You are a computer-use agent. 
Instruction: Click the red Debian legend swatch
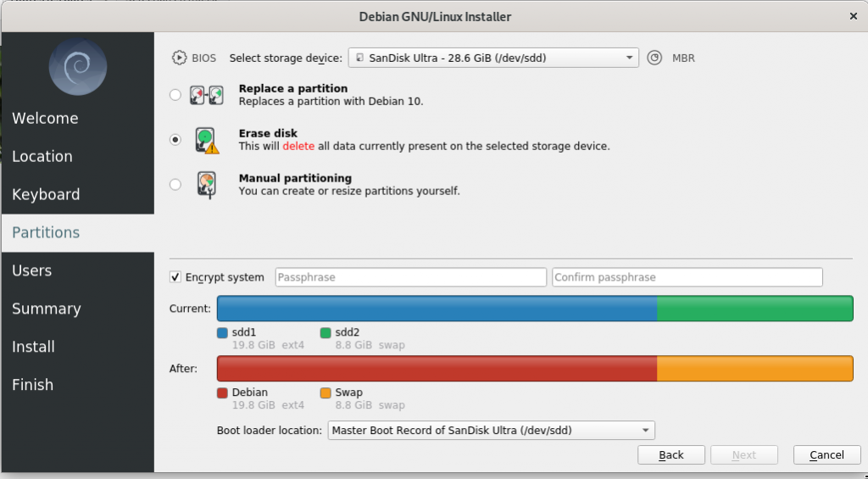click(223, 393)
